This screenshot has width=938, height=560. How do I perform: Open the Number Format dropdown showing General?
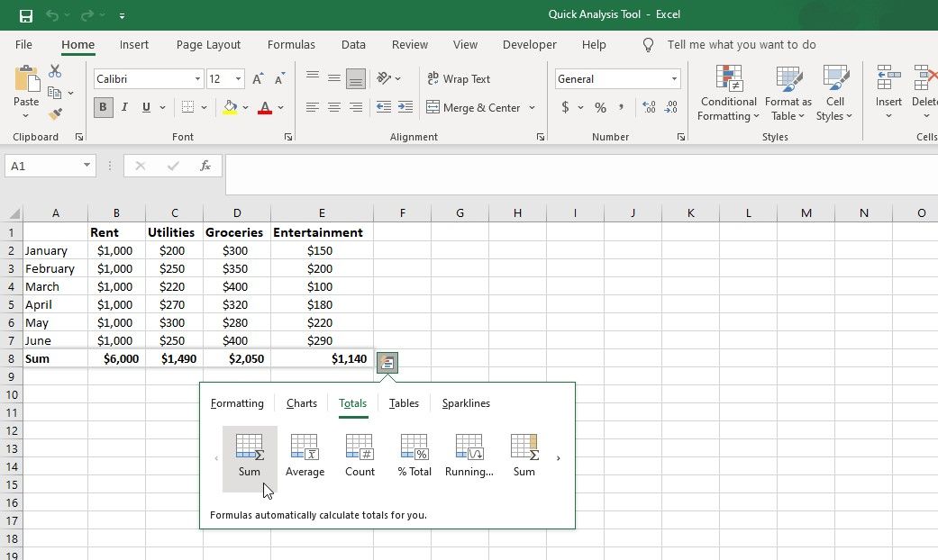pyautogui.click(x=674, y=78)
